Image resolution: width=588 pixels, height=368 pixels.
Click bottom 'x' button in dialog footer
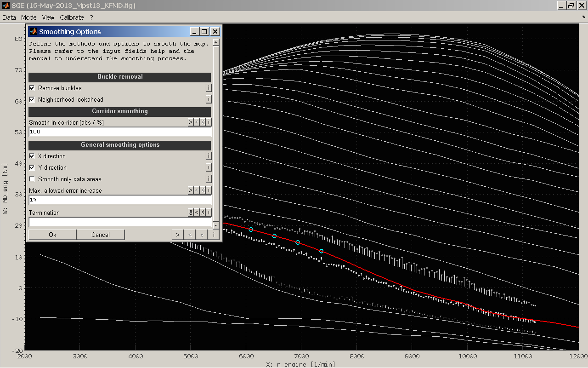(x=201, y=235)
